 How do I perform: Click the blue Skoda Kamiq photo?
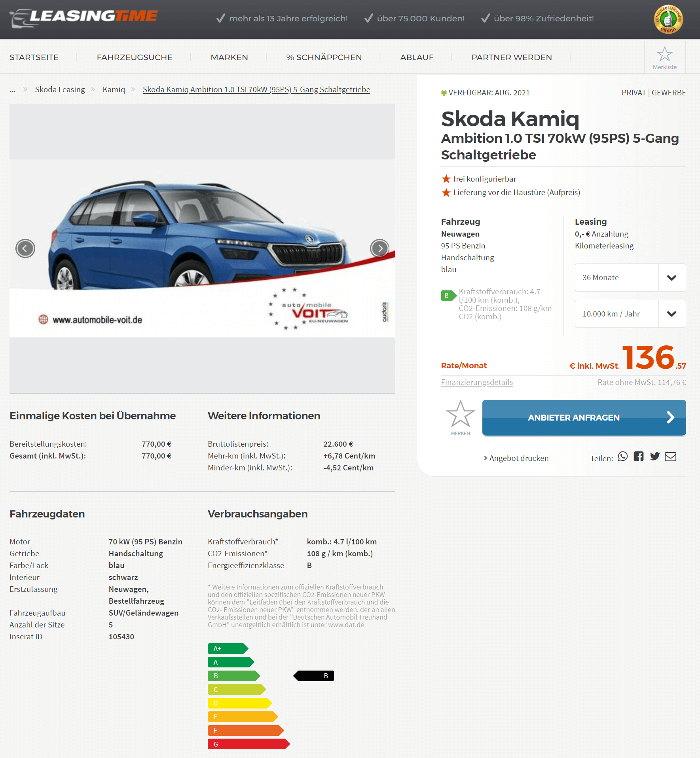click(202, 248)
